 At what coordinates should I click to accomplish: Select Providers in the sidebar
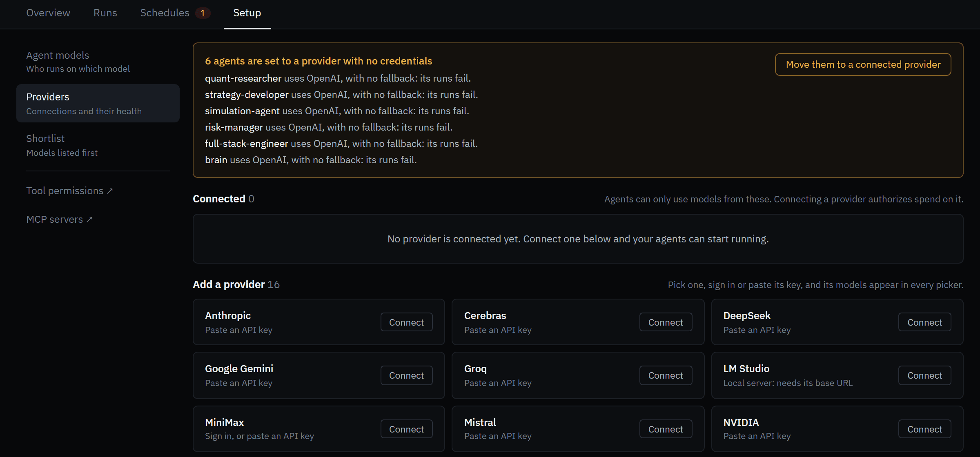(x=98, y=103)
